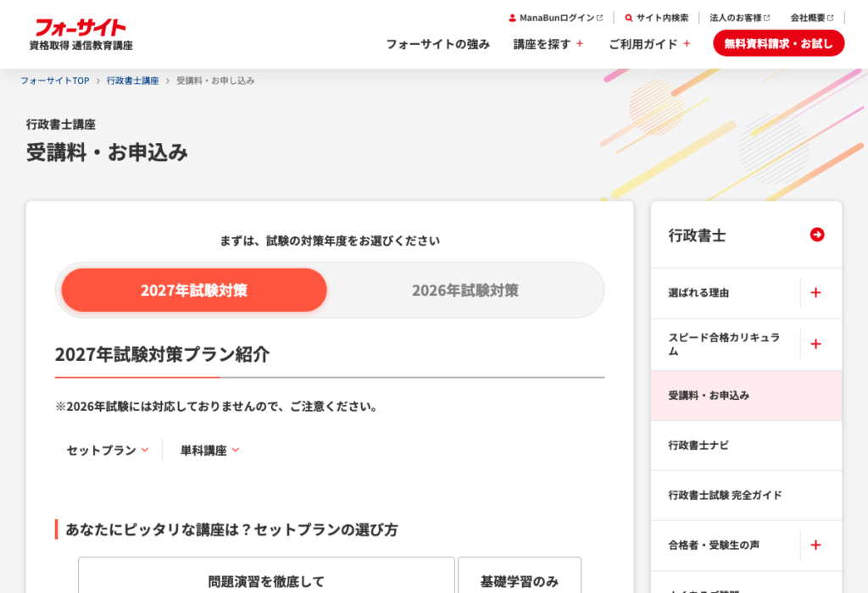Select the 2027年試験対策 tab
This screenshot has width=868, height=593.
(194, 290)
